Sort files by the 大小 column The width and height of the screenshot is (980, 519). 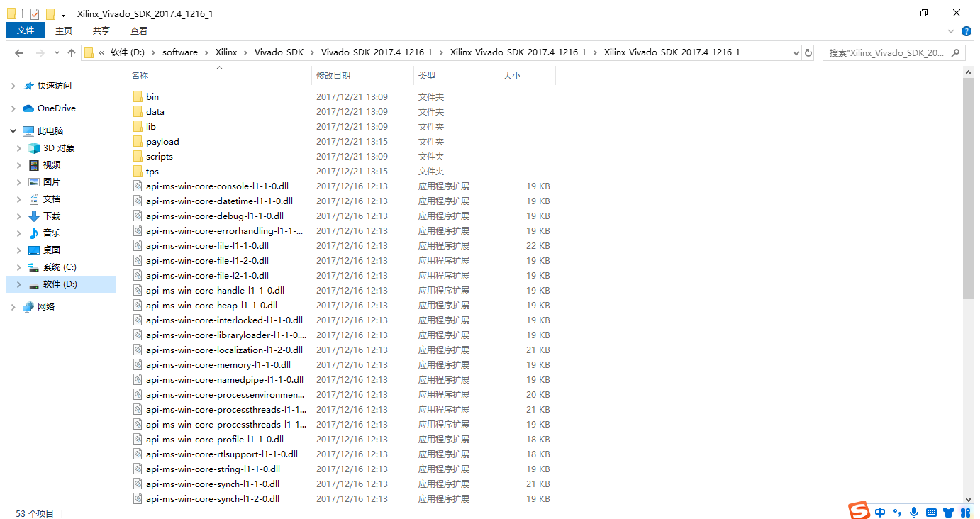[x=527, y=75]
